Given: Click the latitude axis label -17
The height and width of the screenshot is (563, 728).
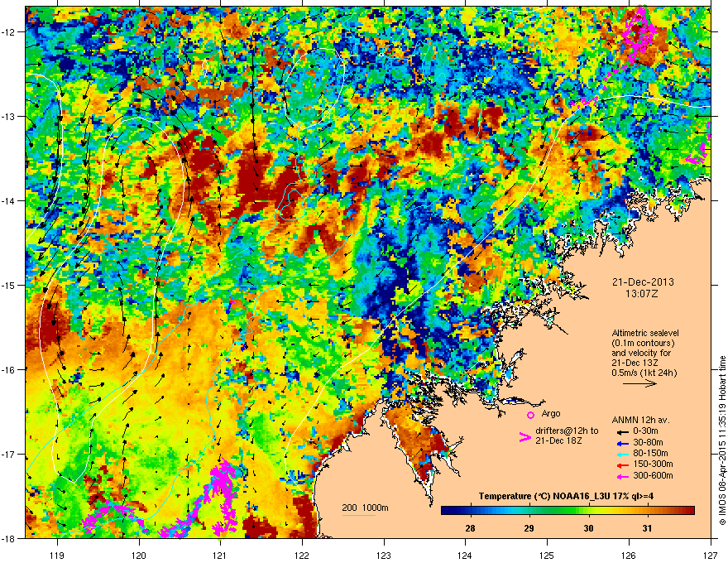Looking at the screenshot, I should point(9,454).
